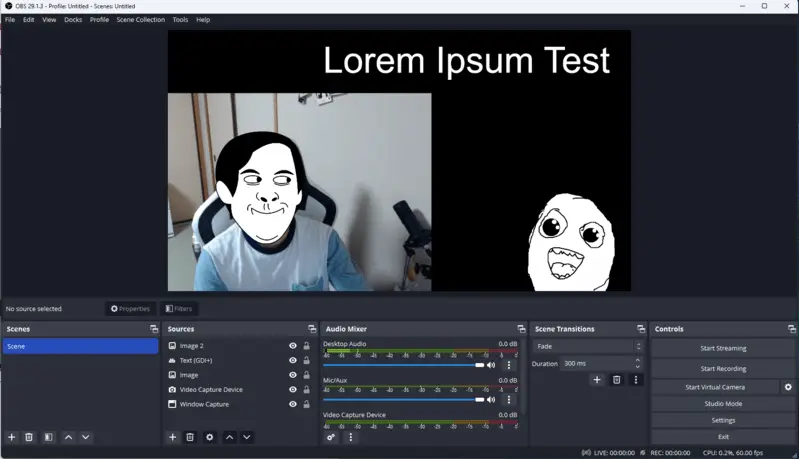
Task: Open transition properties three-dot menu
Action: pyautogui.click(x=635, y=380)
